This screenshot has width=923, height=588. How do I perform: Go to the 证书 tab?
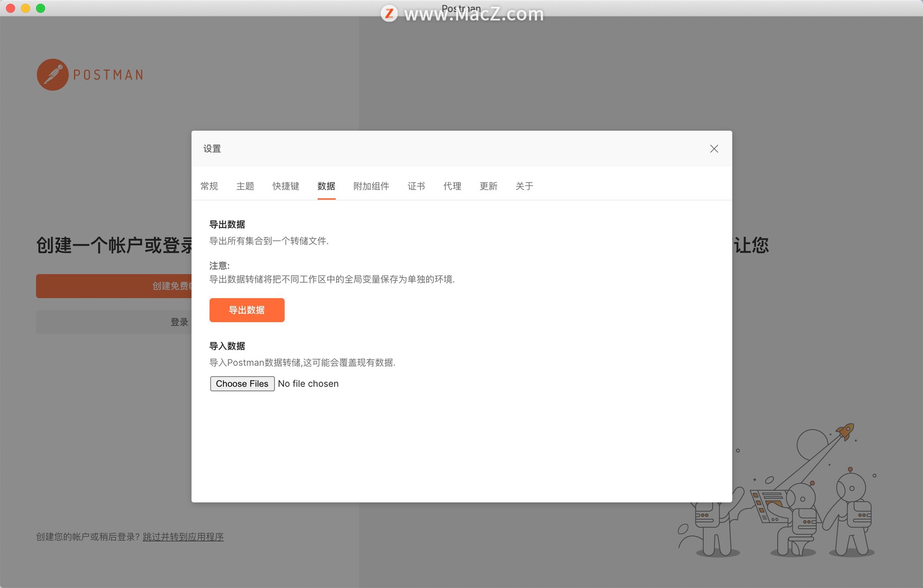click(416, 186)
